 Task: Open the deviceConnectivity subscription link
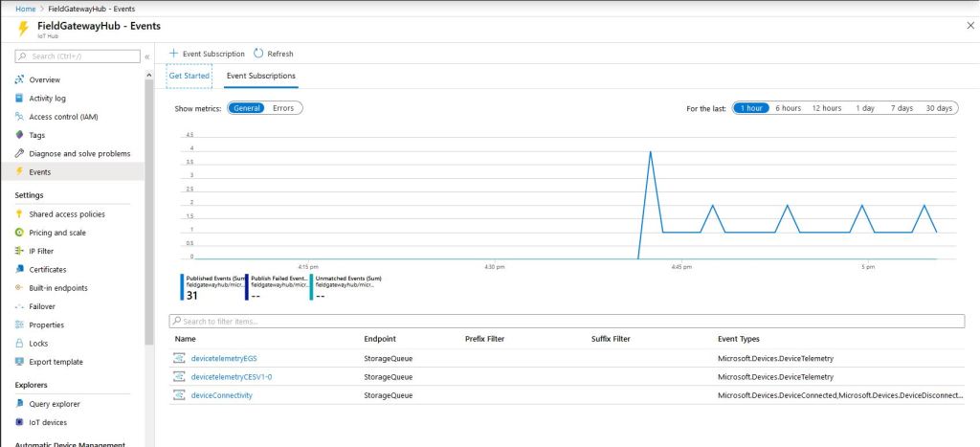click(x=221, y=394)
